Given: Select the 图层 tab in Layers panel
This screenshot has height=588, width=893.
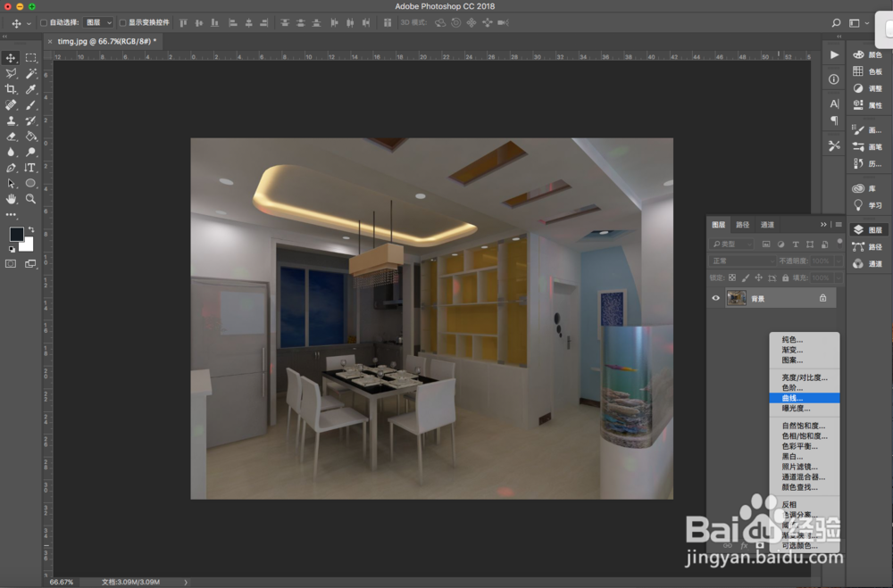Looking at the screenshot, I should [718, 225].
